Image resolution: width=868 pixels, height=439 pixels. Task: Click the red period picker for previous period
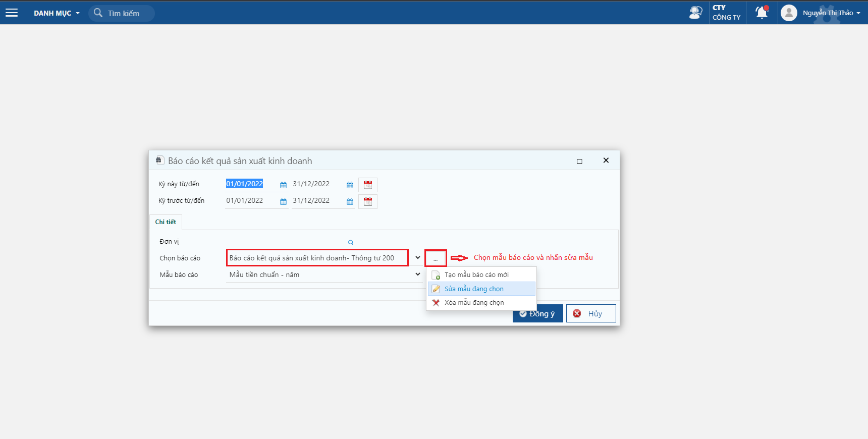tap(368, 202)
